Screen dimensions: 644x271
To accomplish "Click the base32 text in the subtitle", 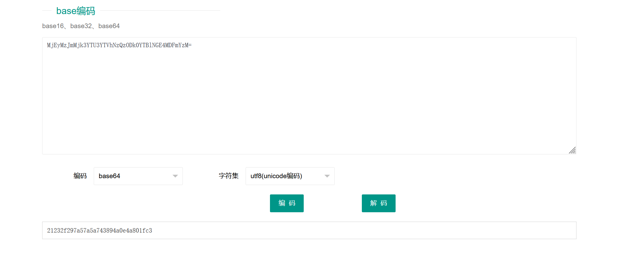I will coord(81,26).
